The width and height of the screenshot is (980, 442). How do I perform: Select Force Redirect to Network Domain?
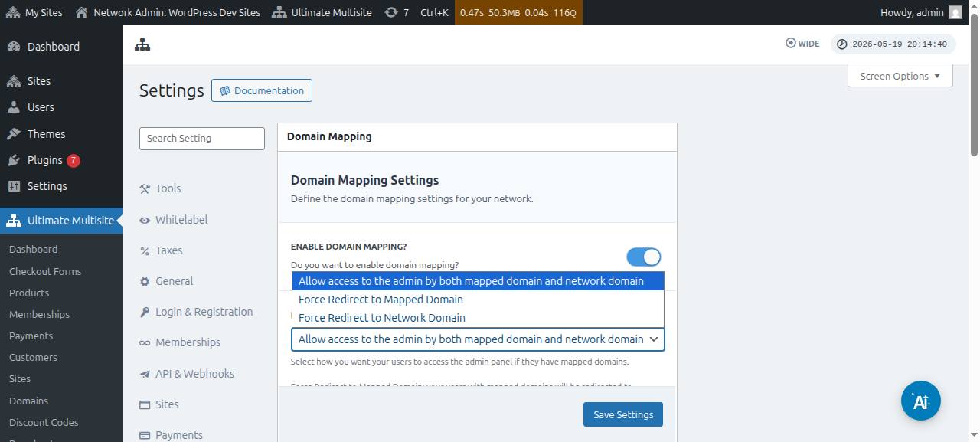(478, 318)
